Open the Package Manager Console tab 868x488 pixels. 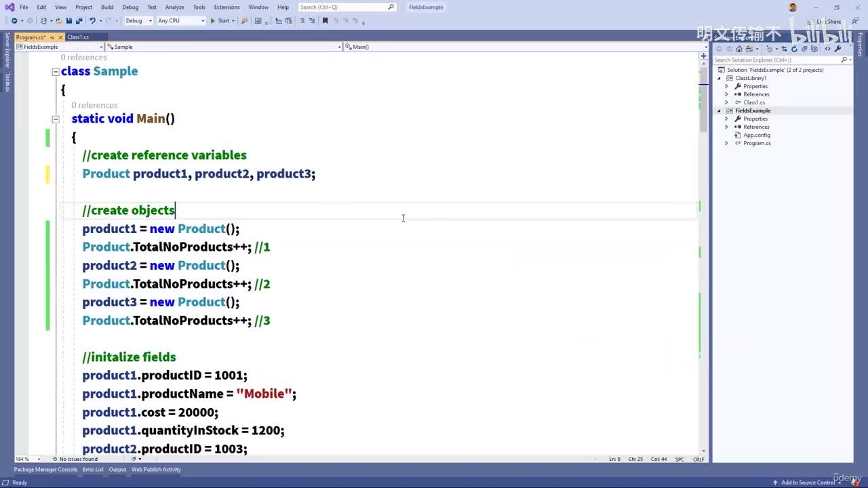[x=45, y=470]
